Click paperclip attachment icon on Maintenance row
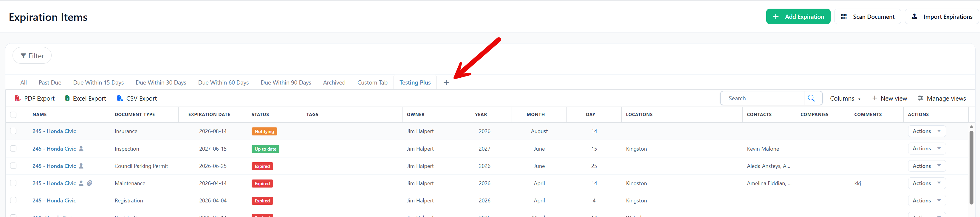Image resolution: width=980 pixels, height=217 pixels. tap(89, 183)
